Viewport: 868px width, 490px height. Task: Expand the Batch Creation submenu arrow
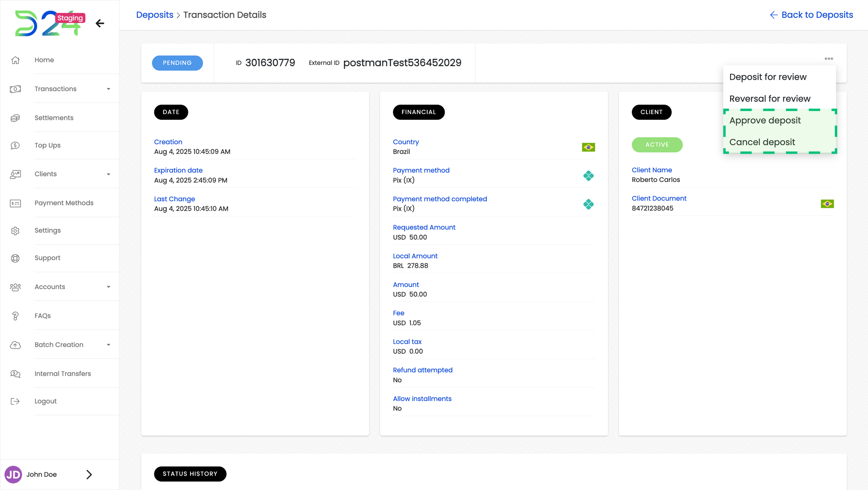(108, 345)
